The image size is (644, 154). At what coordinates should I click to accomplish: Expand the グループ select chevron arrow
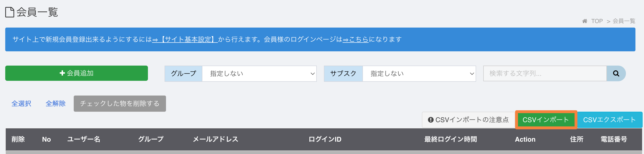312,74
